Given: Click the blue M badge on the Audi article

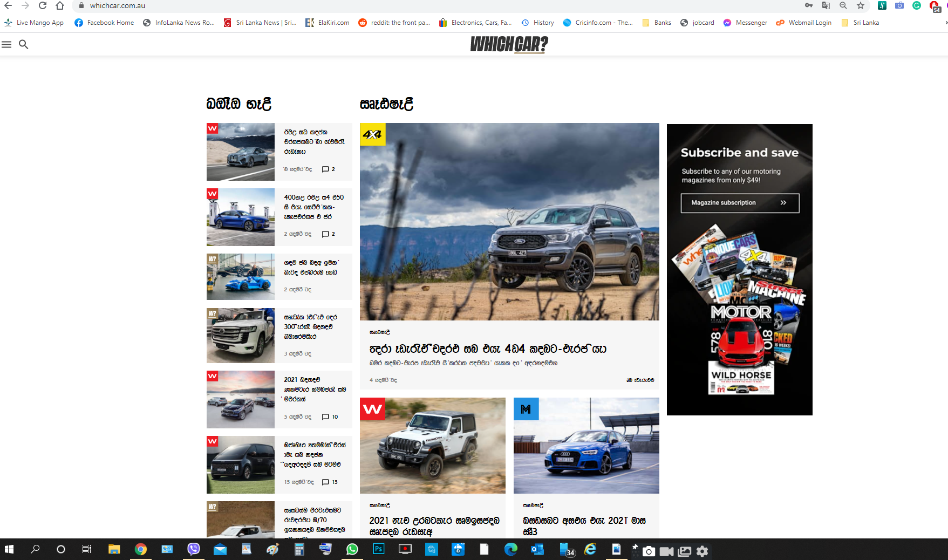Looking at the screenshot, I should pos(526,409).
